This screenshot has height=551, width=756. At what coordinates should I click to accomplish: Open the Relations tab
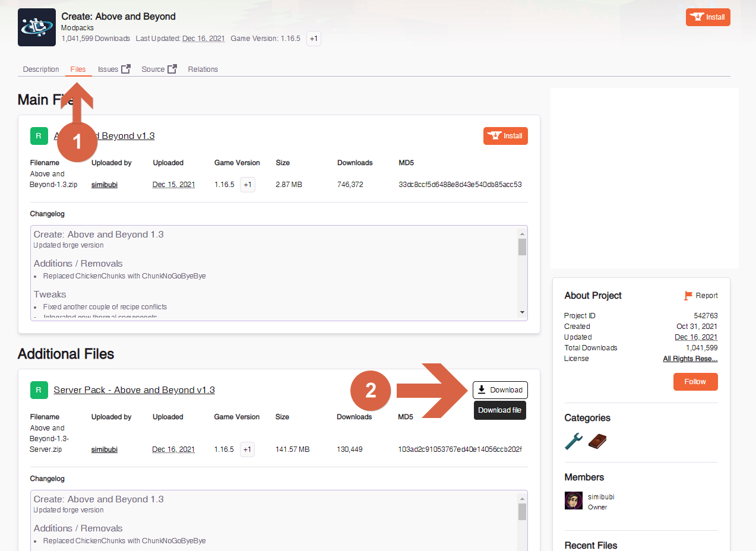click(x=203, y=69)
